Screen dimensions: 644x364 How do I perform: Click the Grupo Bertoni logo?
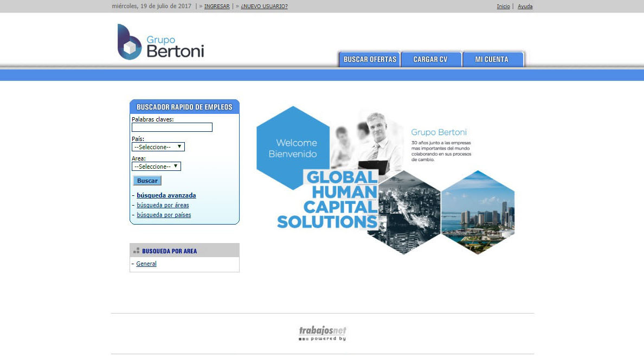coord(160,42)
